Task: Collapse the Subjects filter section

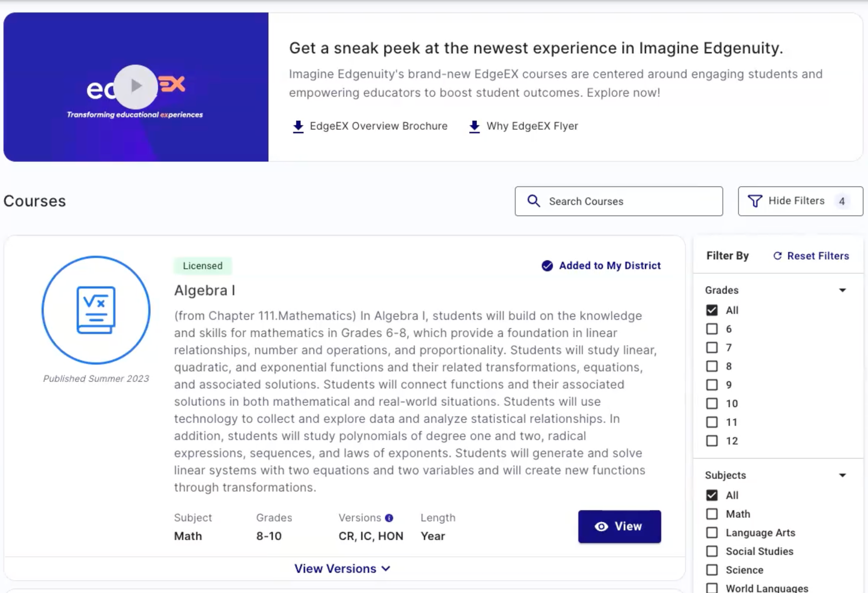Action: pos(842,475)
